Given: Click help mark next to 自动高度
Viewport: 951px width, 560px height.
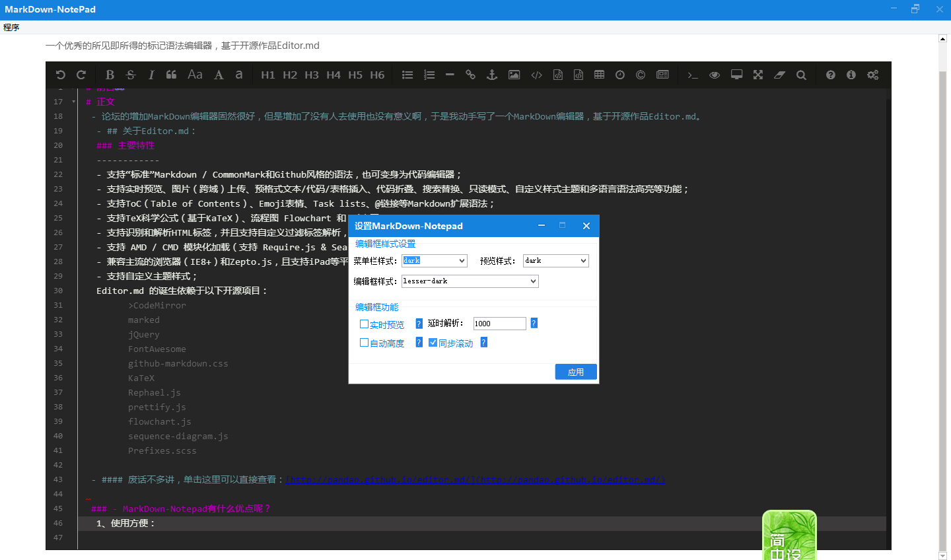Looking at the screenshot, I should [x=419, y=342].
